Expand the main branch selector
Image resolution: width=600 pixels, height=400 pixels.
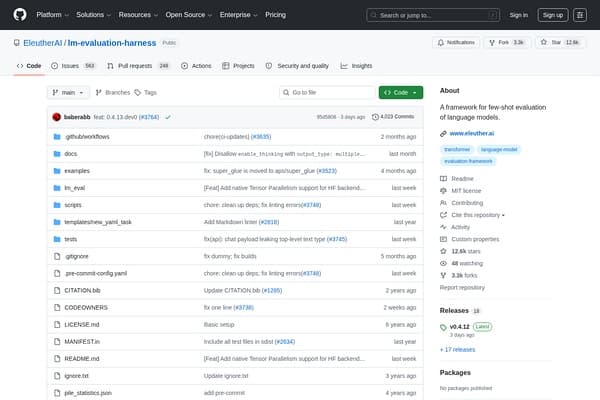pyautogui.click(x=68, y=93)
